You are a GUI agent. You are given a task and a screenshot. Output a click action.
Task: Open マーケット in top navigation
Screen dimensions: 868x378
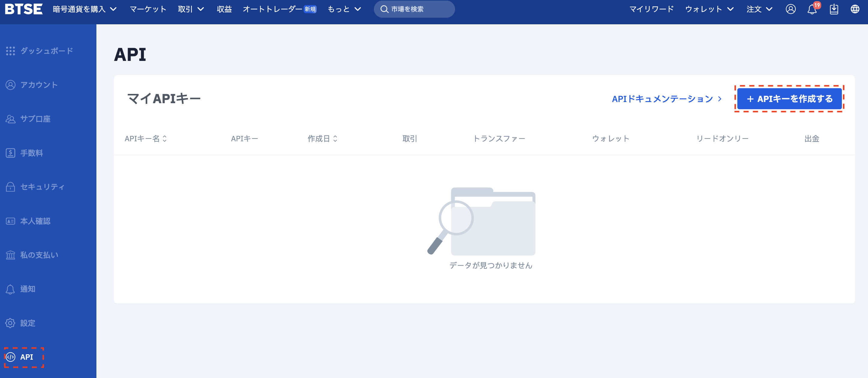coord(148,9)
